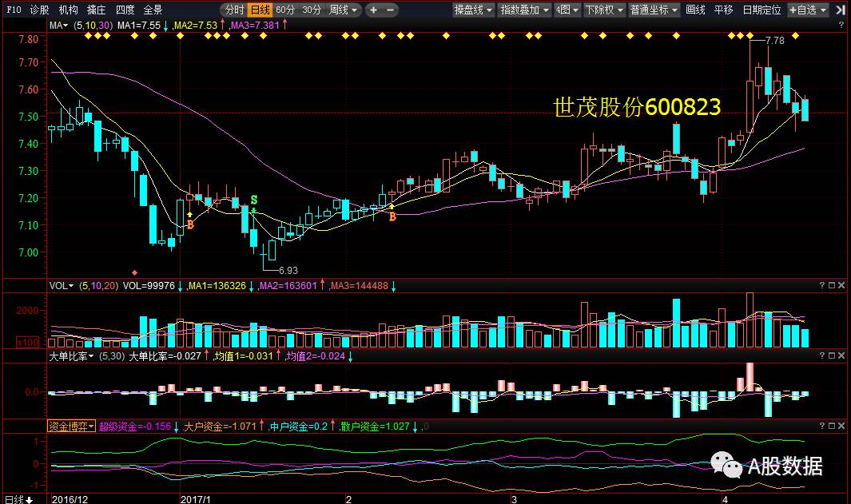This screenshot has width=851, height=504.
Task: Click the 6.93 low price label
Action: 288,270
